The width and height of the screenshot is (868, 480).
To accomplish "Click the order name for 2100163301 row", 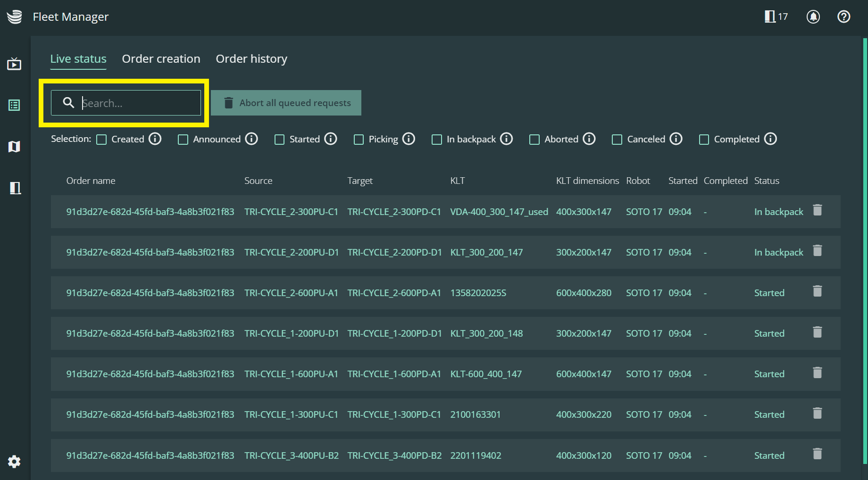I will (150, 415).
